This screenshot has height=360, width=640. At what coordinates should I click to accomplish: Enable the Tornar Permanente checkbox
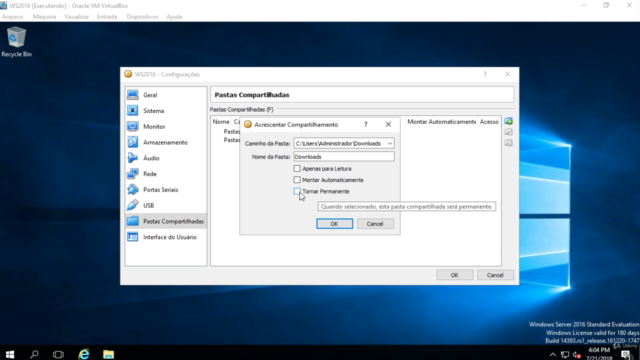click(x=297, y=191)
